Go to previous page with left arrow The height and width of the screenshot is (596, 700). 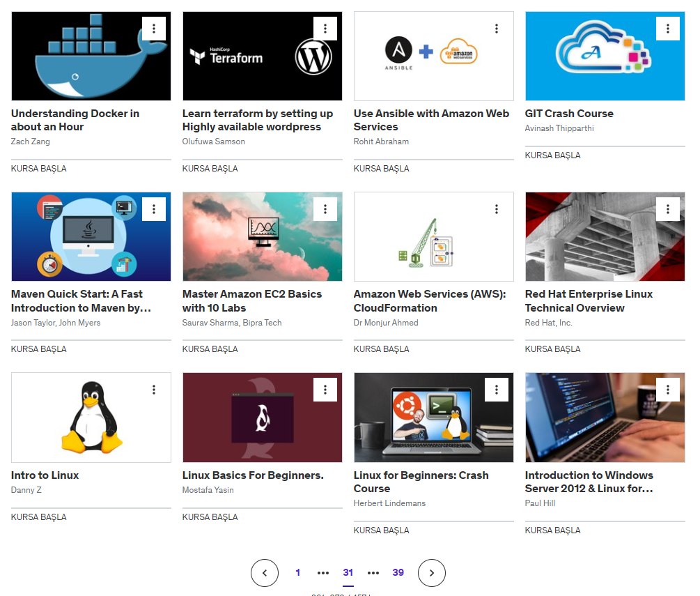[x=265, y=573]
